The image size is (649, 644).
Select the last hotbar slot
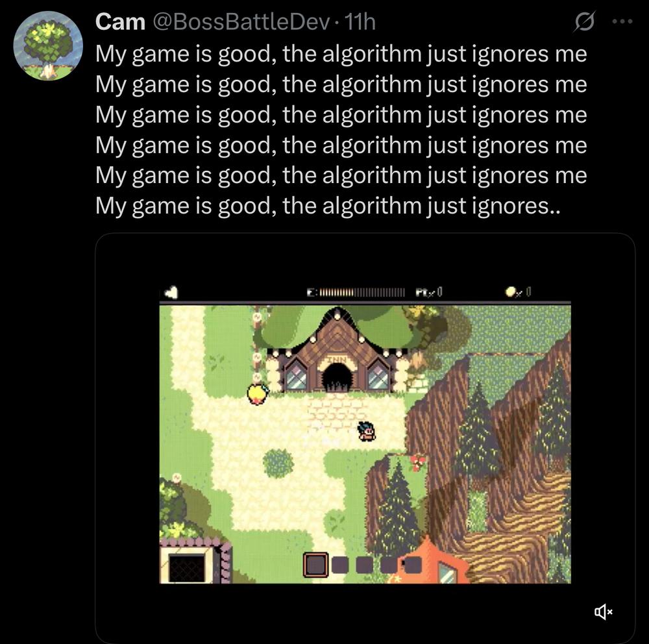413,565
